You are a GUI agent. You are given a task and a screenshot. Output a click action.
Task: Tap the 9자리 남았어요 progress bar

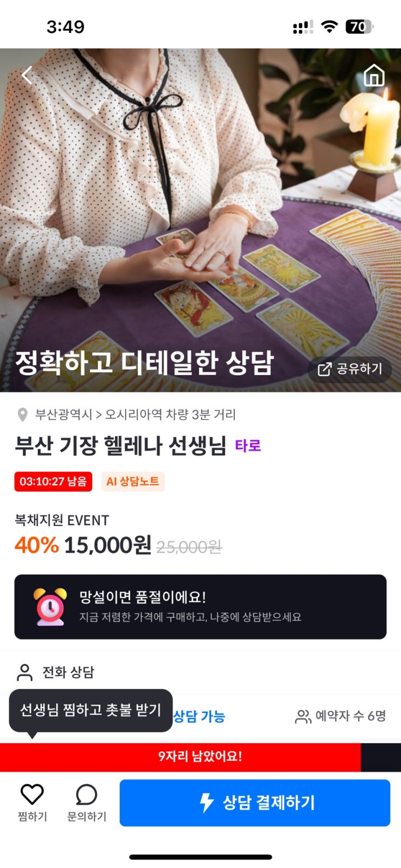pos(200,757)
